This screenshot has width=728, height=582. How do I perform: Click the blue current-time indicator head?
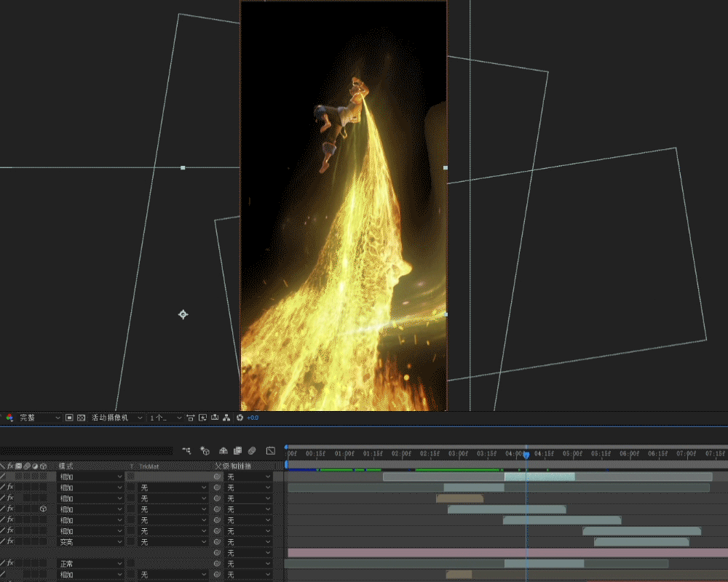pyautogui.click(x=526, y=455)
